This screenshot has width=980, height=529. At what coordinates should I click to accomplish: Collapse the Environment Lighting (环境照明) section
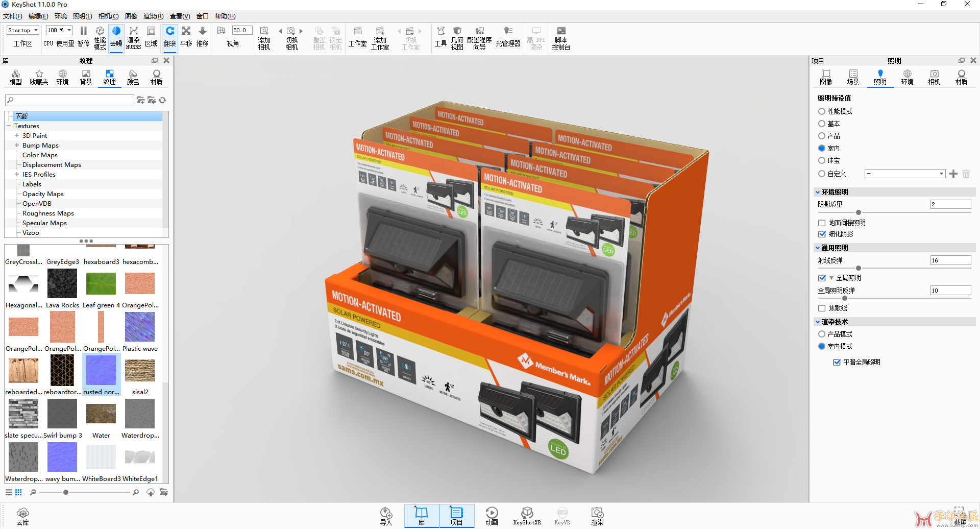[818, 193]
